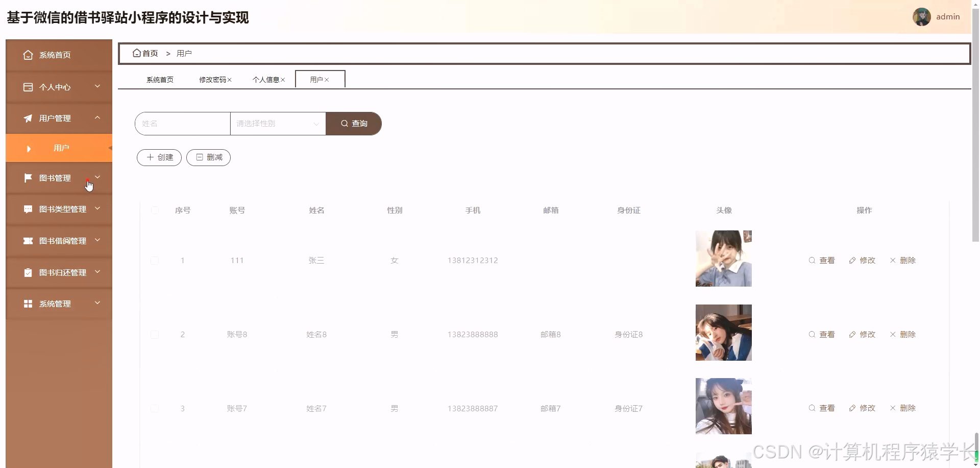Click pencil icon for 修改 in 姓名8 row
The height and width of the screenshot is (468, 980).
[852, 335]
